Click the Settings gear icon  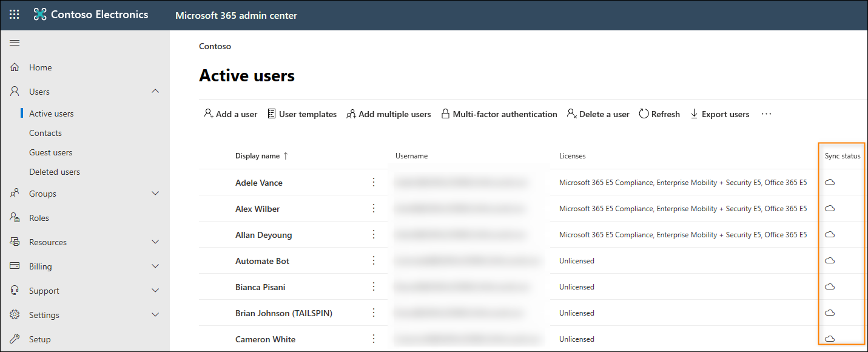[x=15, y=315]
